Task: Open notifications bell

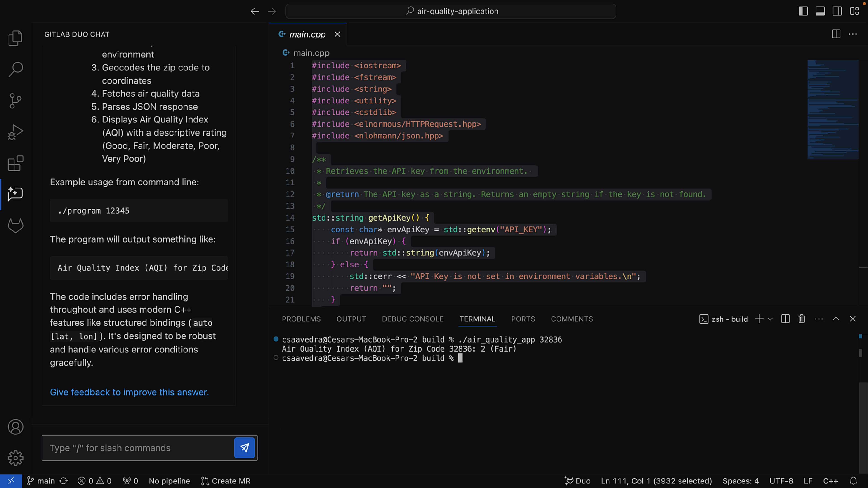Action: 854,481
